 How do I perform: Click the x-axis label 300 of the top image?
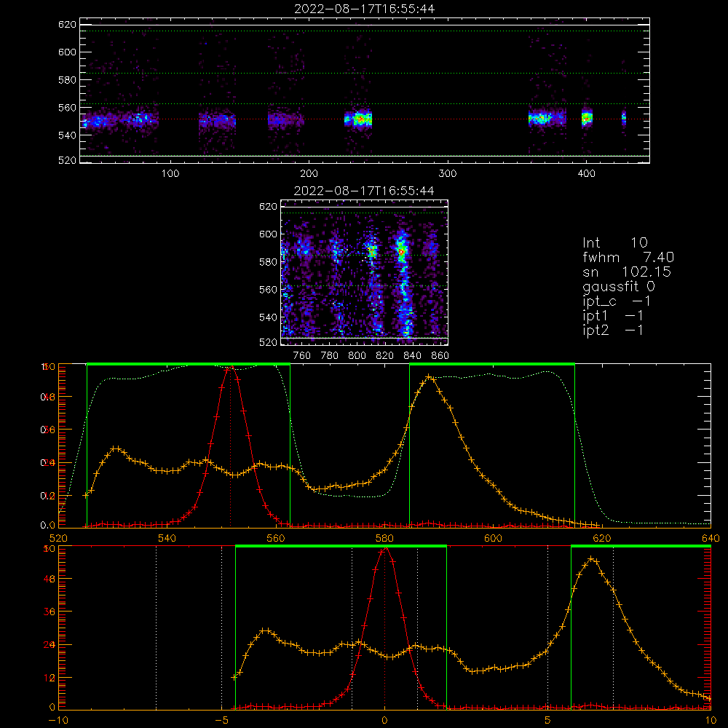(448, 174)
